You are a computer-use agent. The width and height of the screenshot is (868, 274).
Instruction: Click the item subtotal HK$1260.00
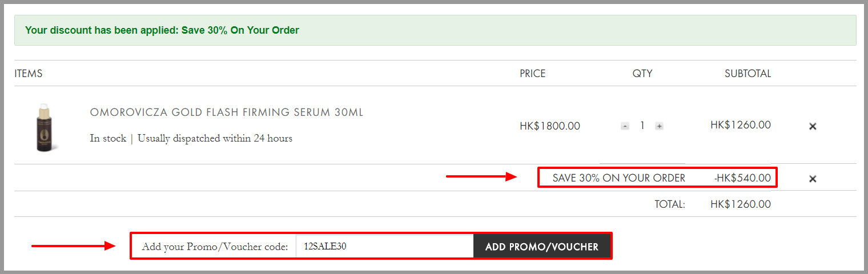pos(741,124)
